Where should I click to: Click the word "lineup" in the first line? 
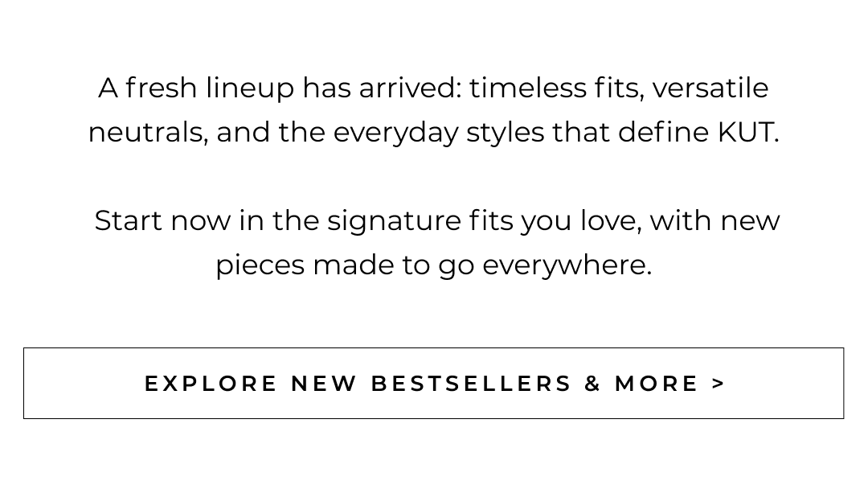click(x=250, y=88)
